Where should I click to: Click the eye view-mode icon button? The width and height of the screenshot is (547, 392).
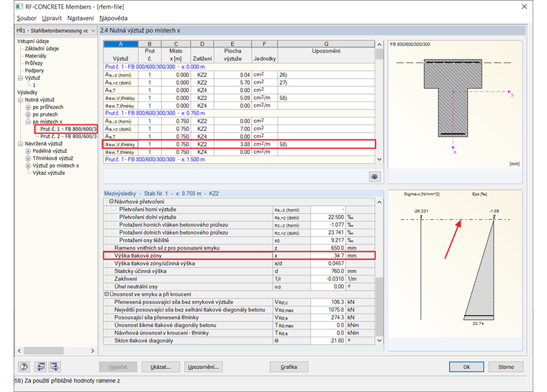tap(374, 176)
